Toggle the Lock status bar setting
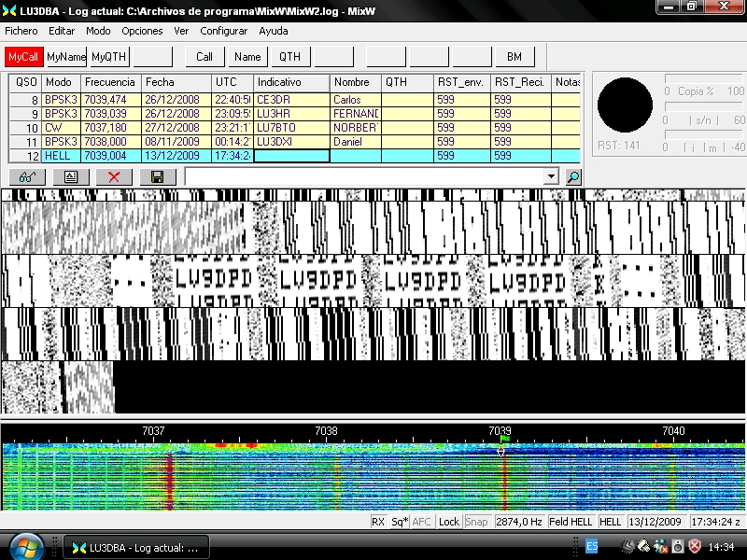747x560 pixels. [449, 522]
